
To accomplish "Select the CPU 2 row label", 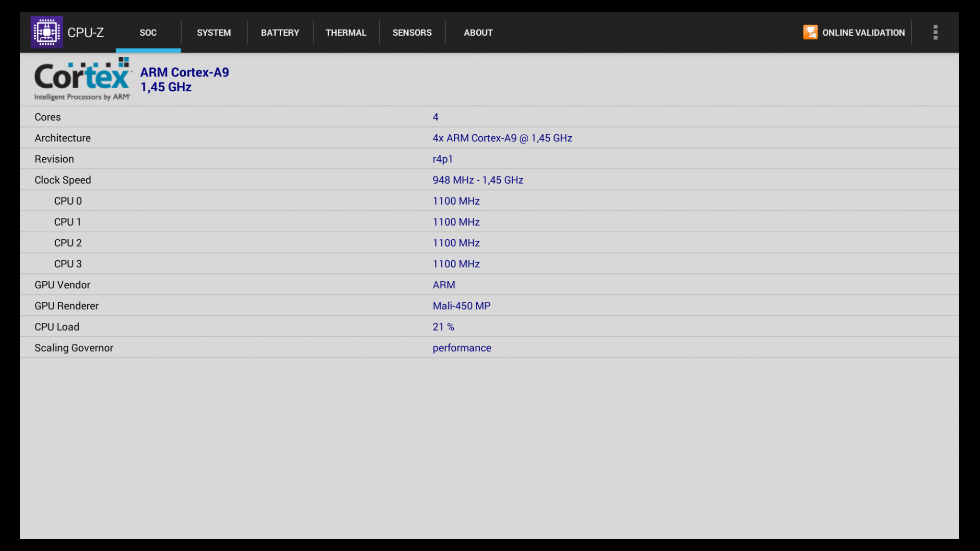I will [x=68, y=243].
